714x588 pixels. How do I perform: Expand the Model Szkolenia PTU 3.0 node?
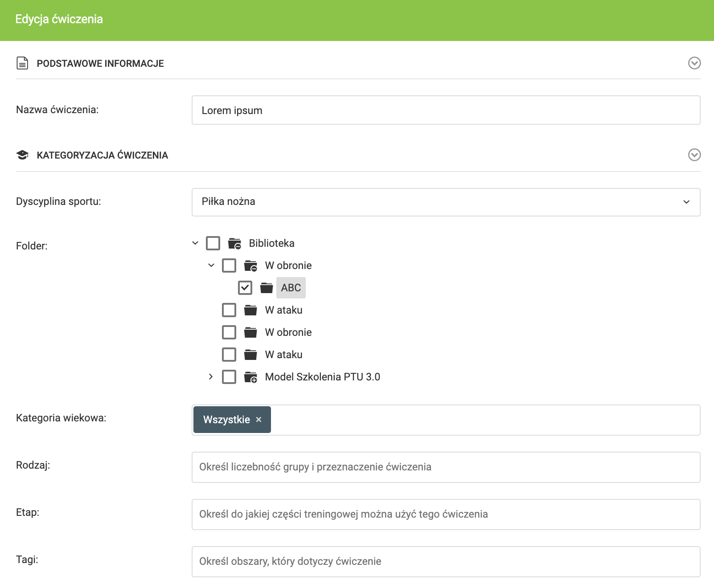pos(211,377)
